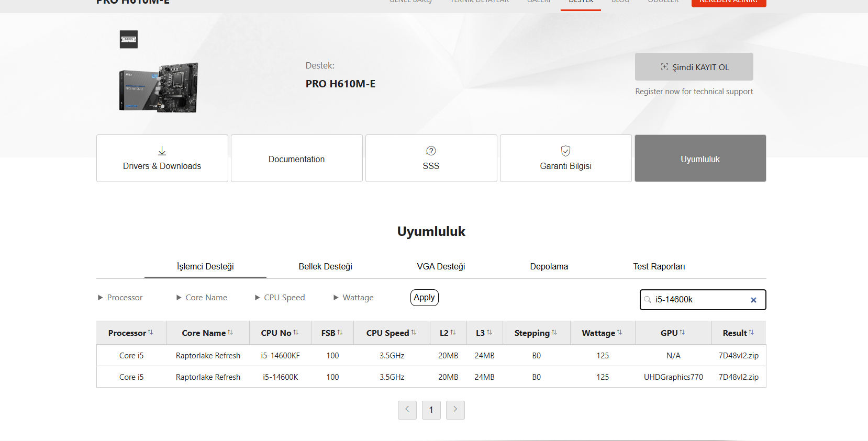Select page 1 in the pagination
The width and height of the screenshot is (868, 441).
coord(431,410)
